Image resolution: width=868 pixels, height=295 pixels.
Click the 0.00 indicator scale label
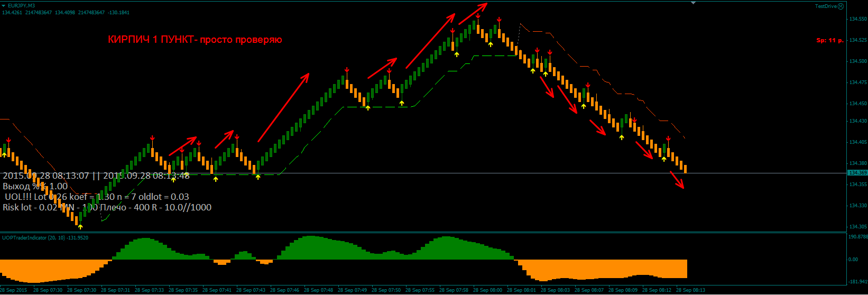coord(853,260)
